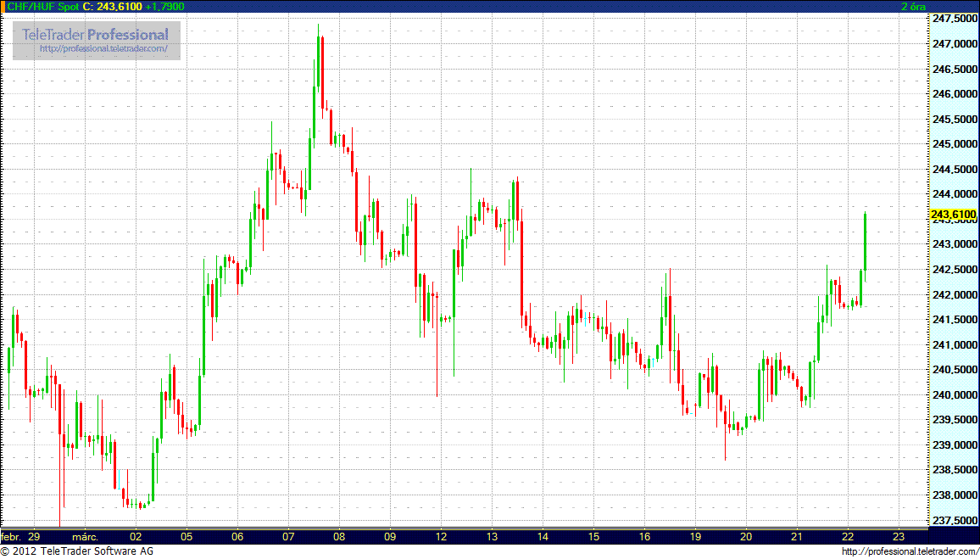Click the yellow 243,6100 current price tag

click(954, 215)
